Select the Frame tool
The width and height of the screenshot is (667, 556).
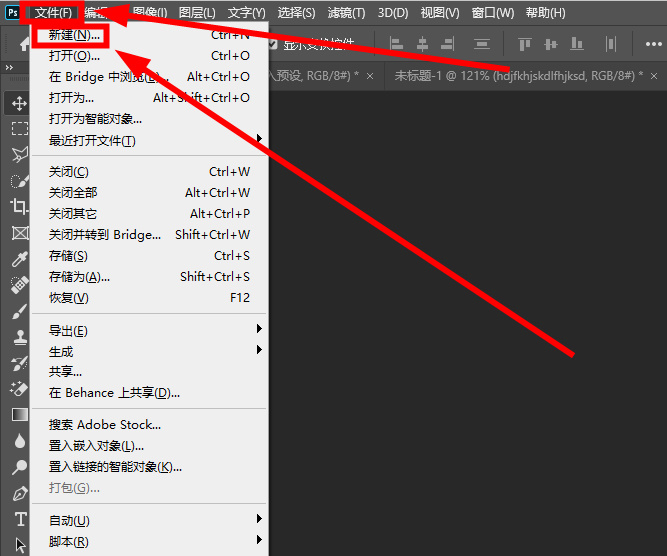coord(20,233)
